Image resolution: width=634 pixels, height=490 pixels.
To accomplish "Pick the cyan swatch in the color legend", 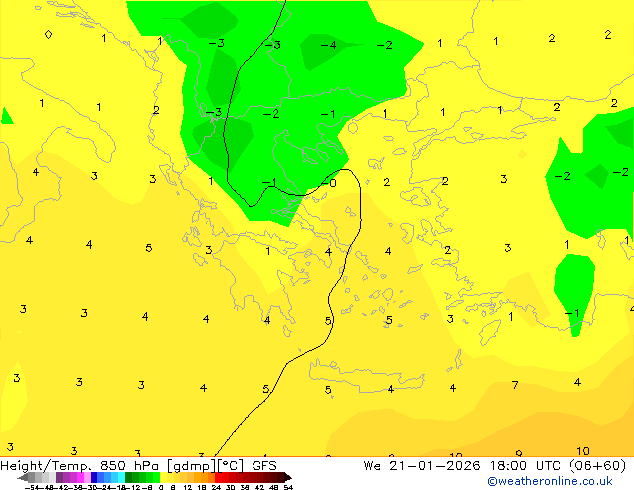I will [121, 477].
